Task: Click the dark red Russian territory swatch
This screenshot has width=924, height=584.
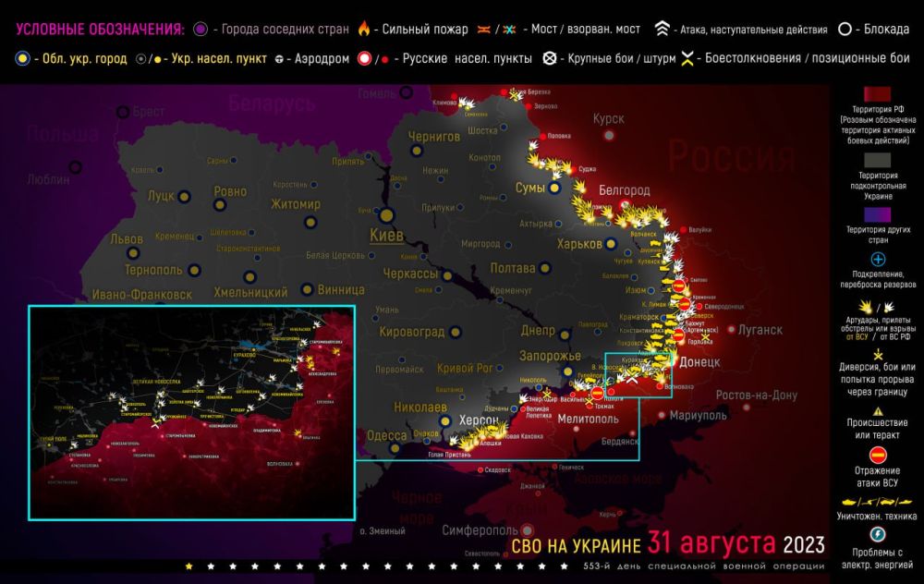Action: [878, 97]
